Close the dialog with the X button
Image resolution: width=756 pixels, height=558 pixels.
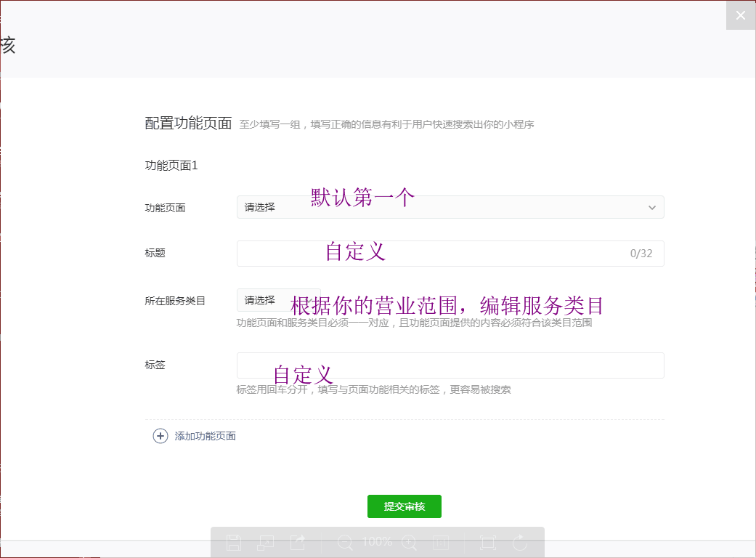coord(741,15)
